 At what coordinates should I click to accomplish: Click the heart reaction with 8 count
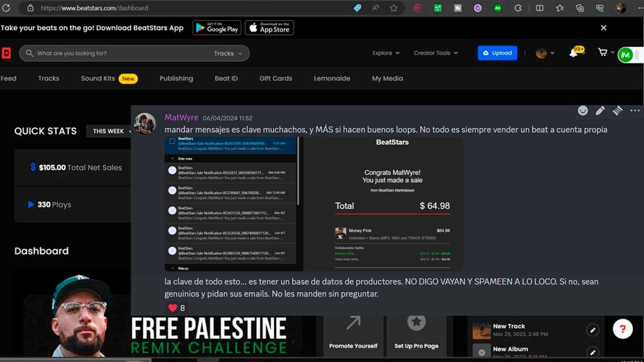coord(177,308)
